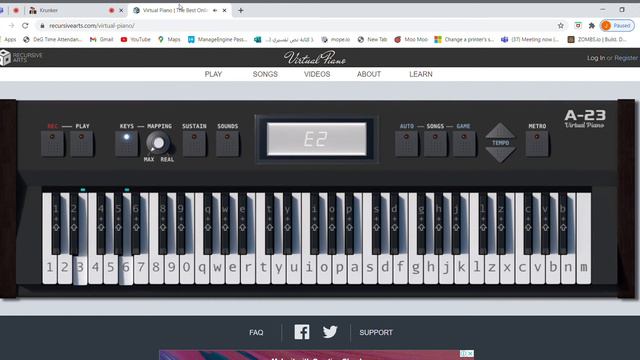
Task: Open the ABOUT menu item
Action: pyautogui.click(x=369, y=74)
